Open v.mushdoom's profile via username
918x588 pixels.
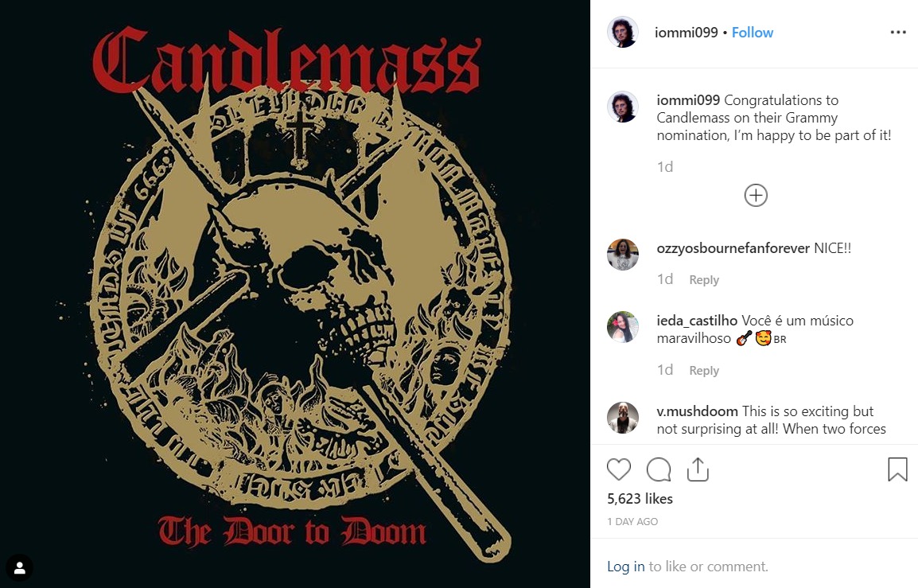coord(697,411)
